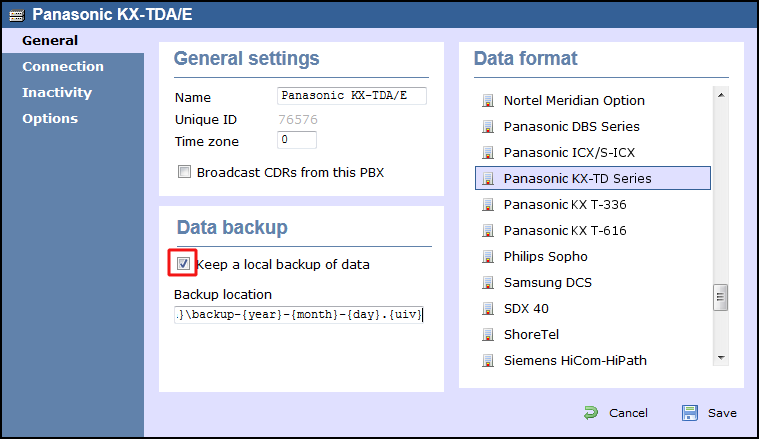The width and height of the screenshot is (759, 439).
Task: Click the data format scrollbar thumb
Action: point(721,297)
